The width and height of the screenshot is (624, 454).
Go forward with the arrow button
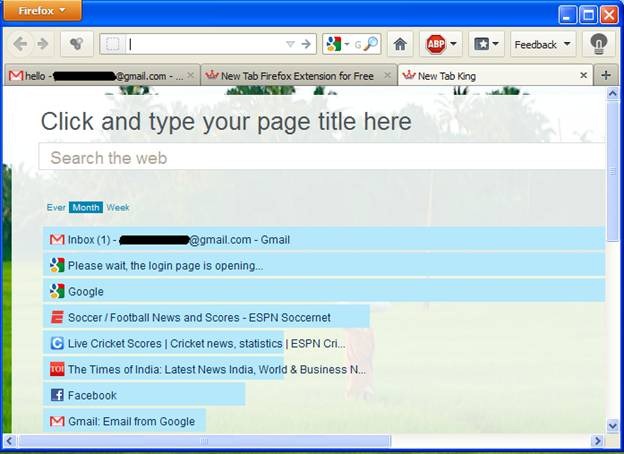point(43,44)
